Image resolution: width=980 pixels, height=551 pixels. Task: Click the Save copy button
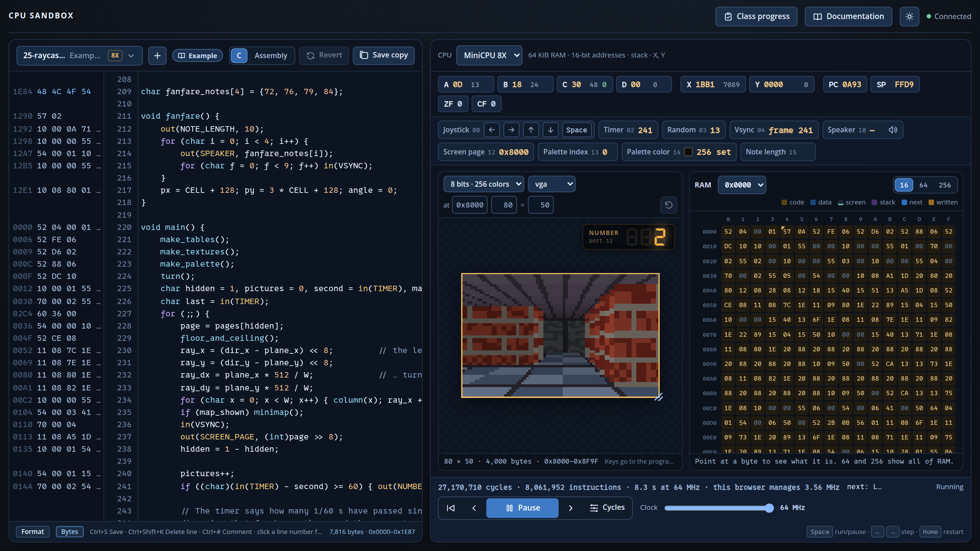(x=383, y=55)
